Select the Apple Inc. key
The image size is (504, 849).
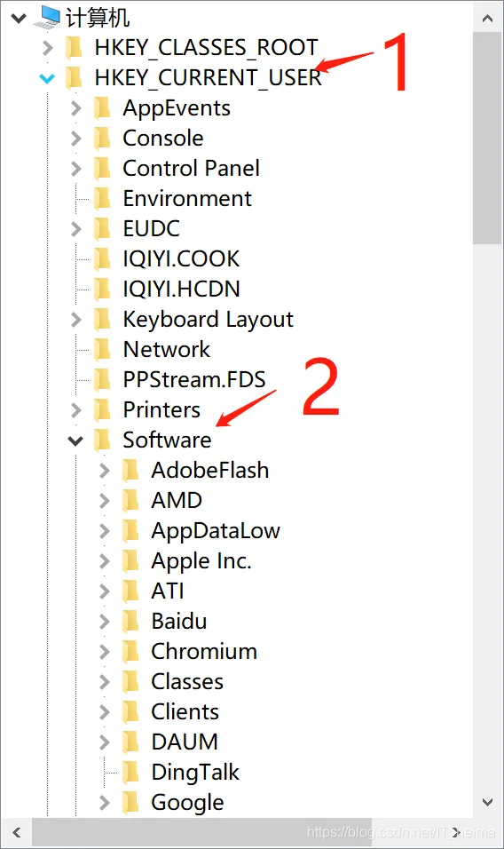click(201, 561)
